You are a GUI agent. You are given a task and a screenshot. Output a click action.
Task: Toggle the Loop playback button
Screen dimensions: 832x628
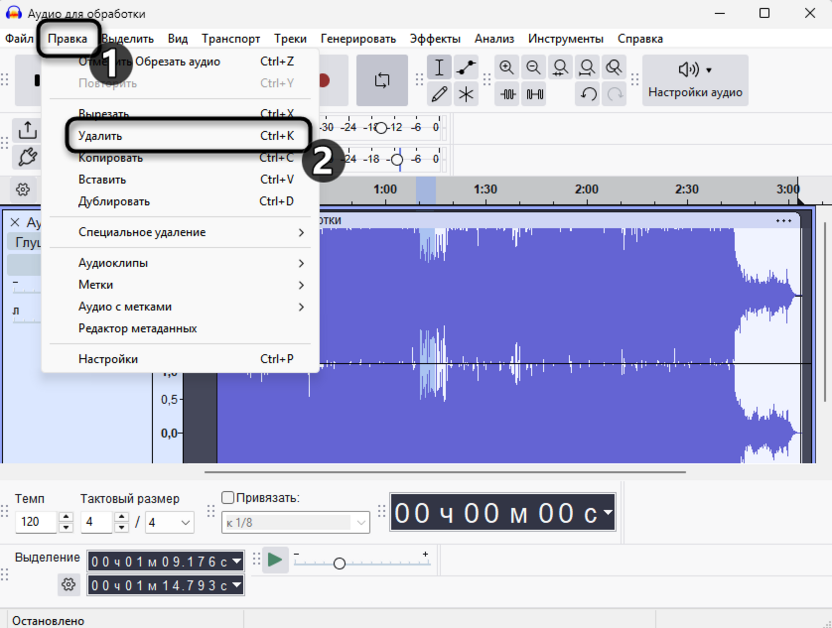(x=381, y=82)
